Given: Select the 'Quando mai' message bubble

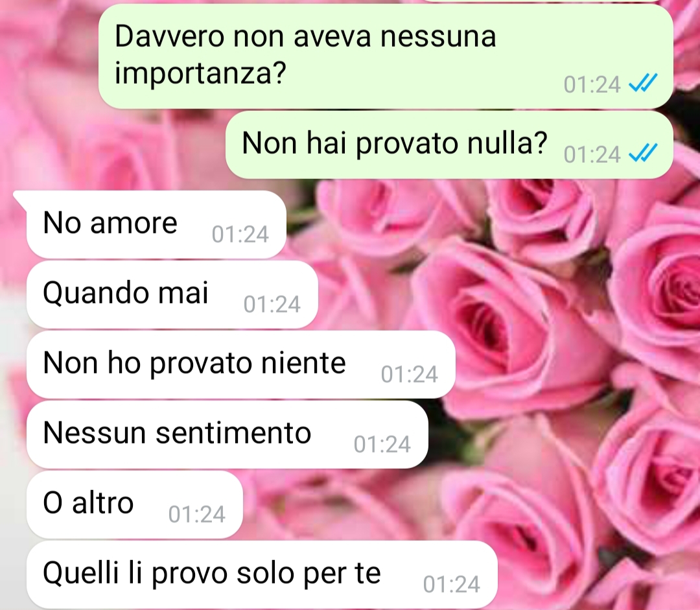Looking at the screenshot, I should pos(172,295).
